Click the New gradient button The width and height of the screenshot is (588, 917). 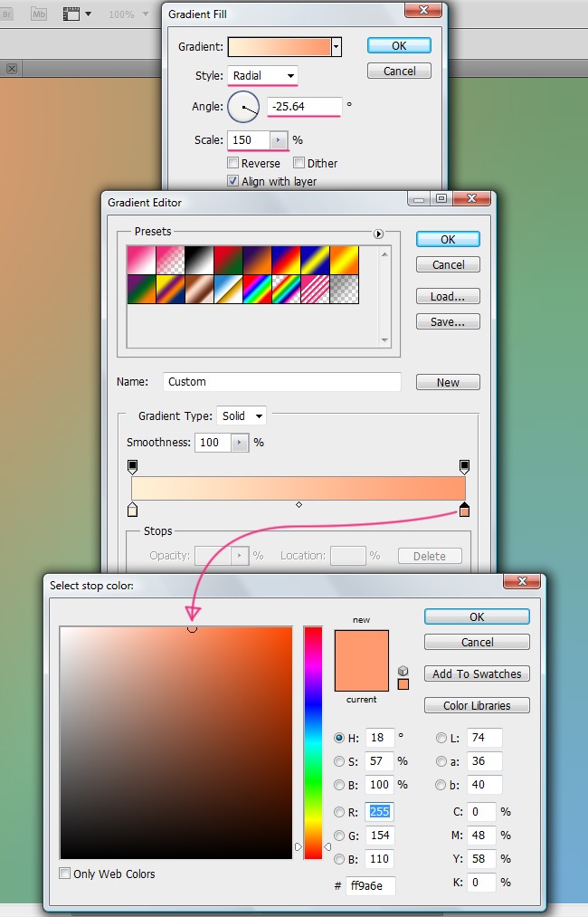tap(449, 382)
